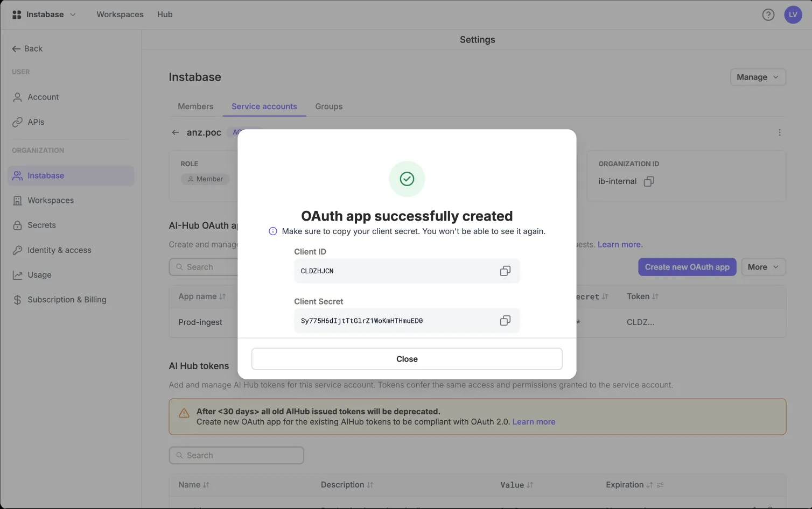812x509 pixels.
Task: Follow Learn more link in deprecation warning
Action: click(x=534, y=422)
